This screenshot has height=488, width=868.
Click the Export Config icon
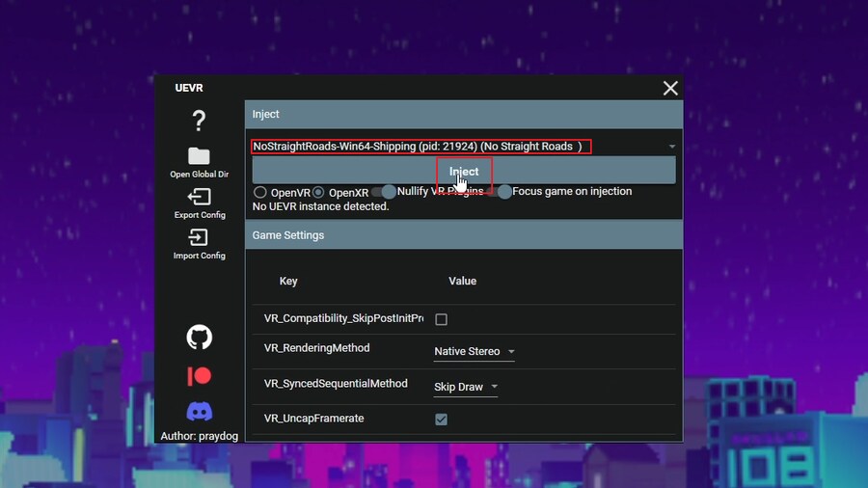pyautogui.click(x=199, y=197)
